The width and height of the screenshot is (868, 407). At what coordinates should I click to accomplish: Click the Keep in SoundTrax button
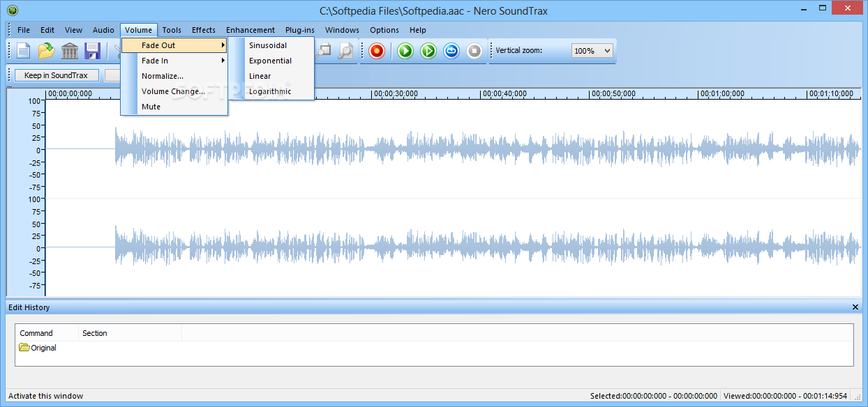click(57, 75)
